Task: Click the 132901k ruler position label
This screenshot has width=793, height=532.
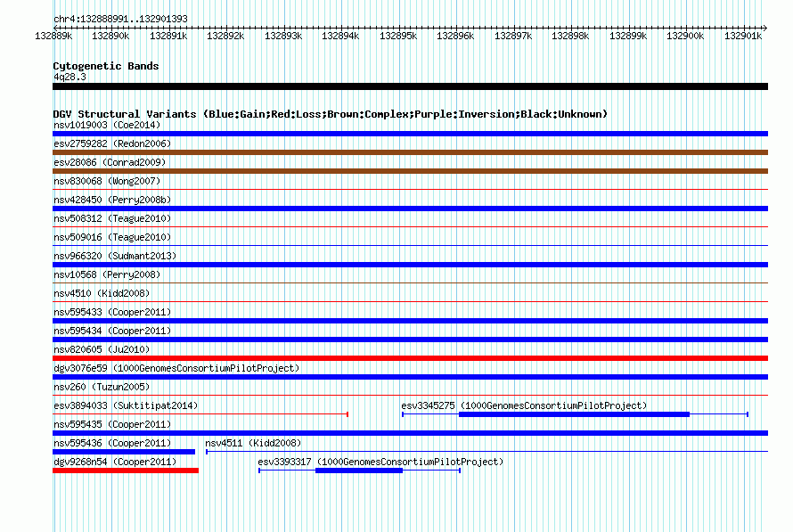Action: (x=743, y=36)
